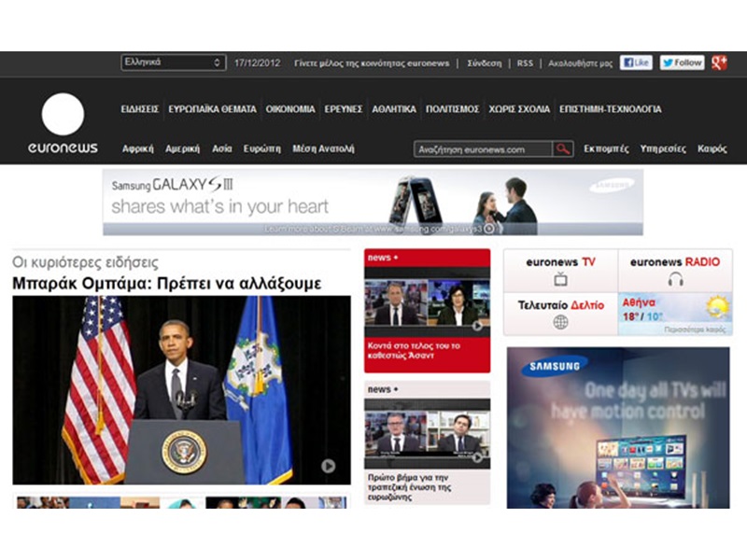Click the 17/12/2012 date text
This screenshot has height=560, width=747.
tap(258, 63)
